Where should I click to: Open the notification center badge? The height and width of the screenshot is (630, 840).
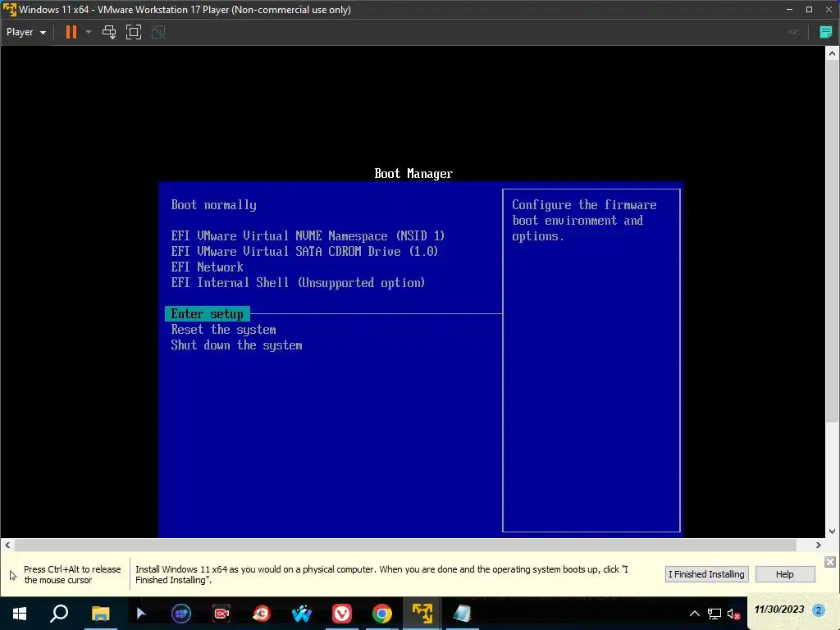pyautogui.click(x=818, y=609)
